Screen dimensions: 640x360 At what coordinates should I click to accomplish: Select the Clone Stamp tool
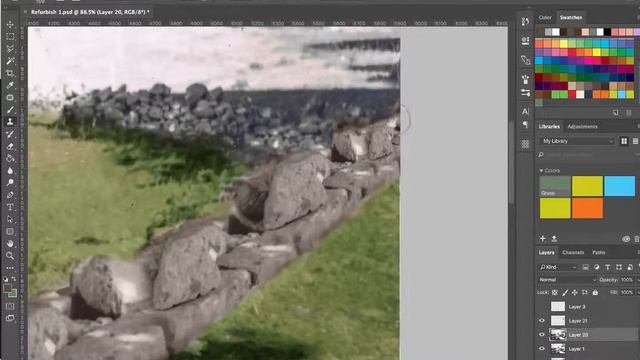10,122
